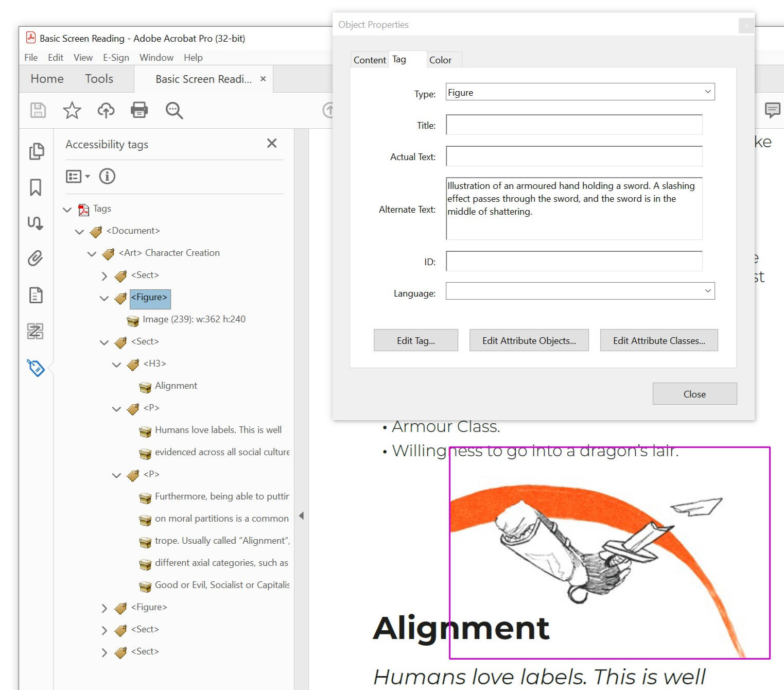The width and height of the screenshot is (784, 690).
Task: Open the Attachments panel
Action: 35,259
